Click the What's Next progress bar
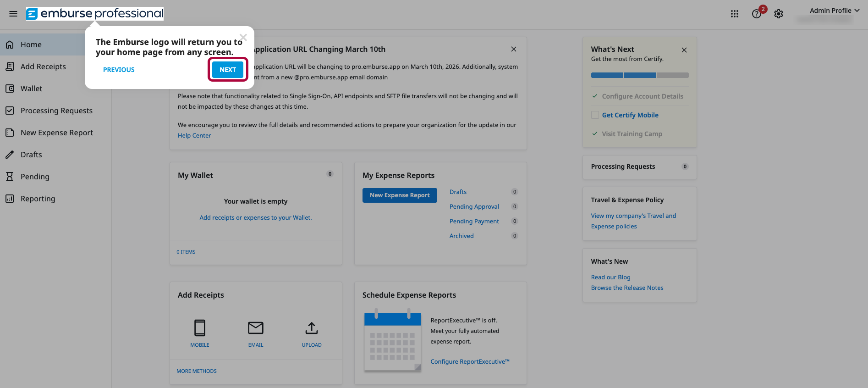This screenshot has width=868, height=388. (x=640, y=75)
